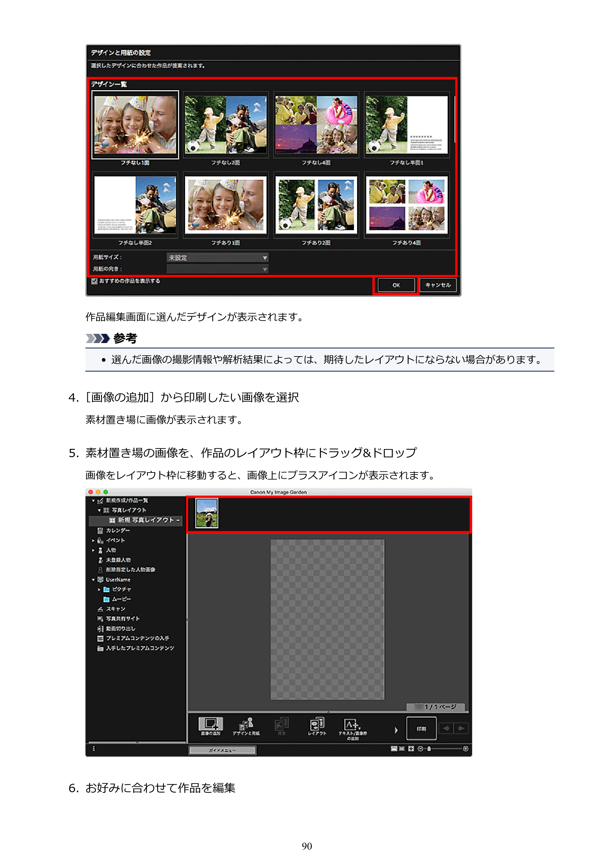Click the キャンセル button
614x868 pixels.
pyautogui.click(x=438, y=285)
